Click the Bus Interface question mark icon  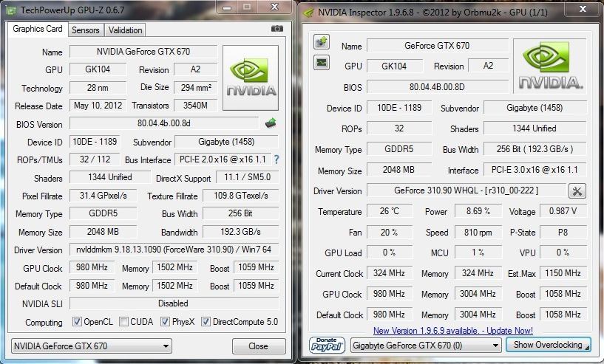pyautogui.click(x=276, y=159)
